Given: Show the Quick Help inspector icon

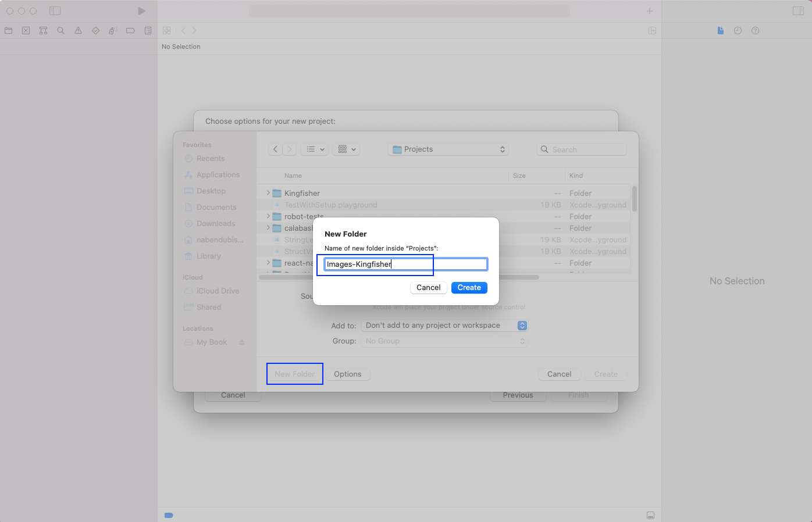Looking at the screenshot, I should coord(755,31).
